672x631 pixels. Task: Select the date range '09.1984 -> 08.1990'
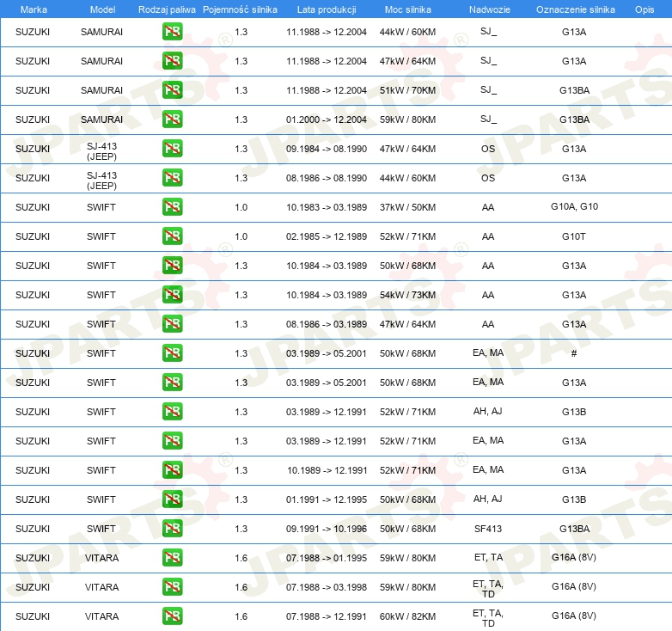click(x=327, y=149)
